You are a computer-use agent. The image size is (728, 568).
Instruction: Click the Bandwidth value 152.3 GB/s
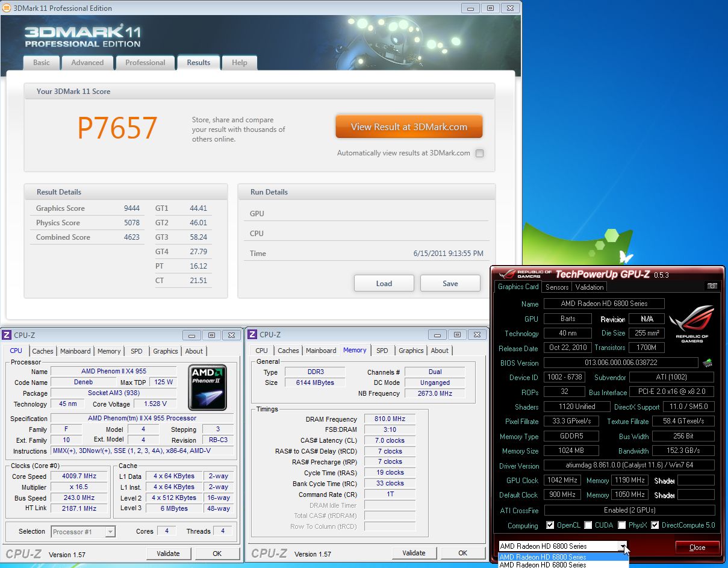click(x=683, y=451)
